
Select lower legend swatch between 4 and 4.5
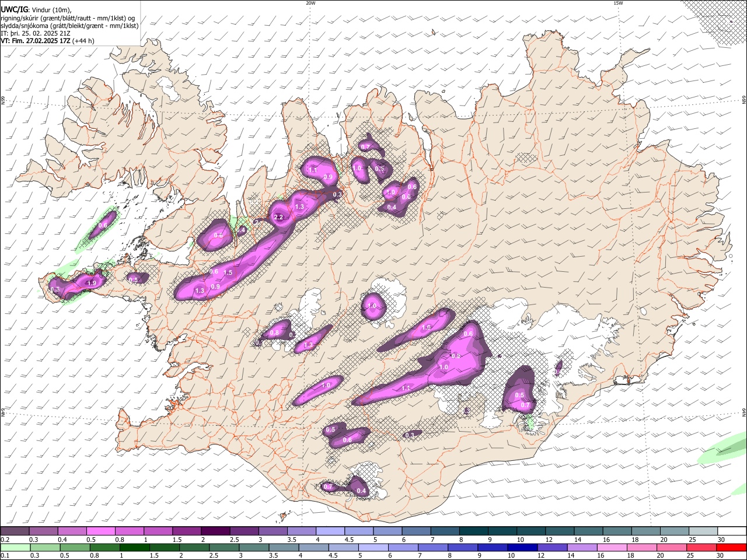[314, 547]
